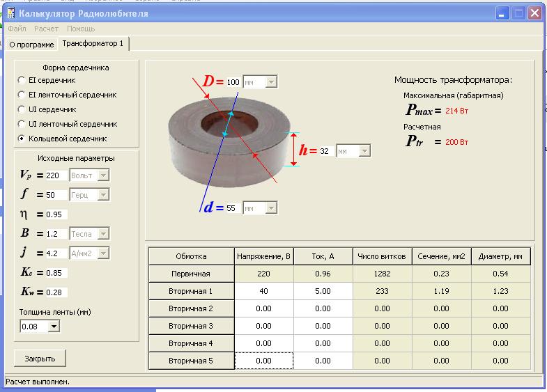Select EI ленточный сердечник option

[22, 95]
